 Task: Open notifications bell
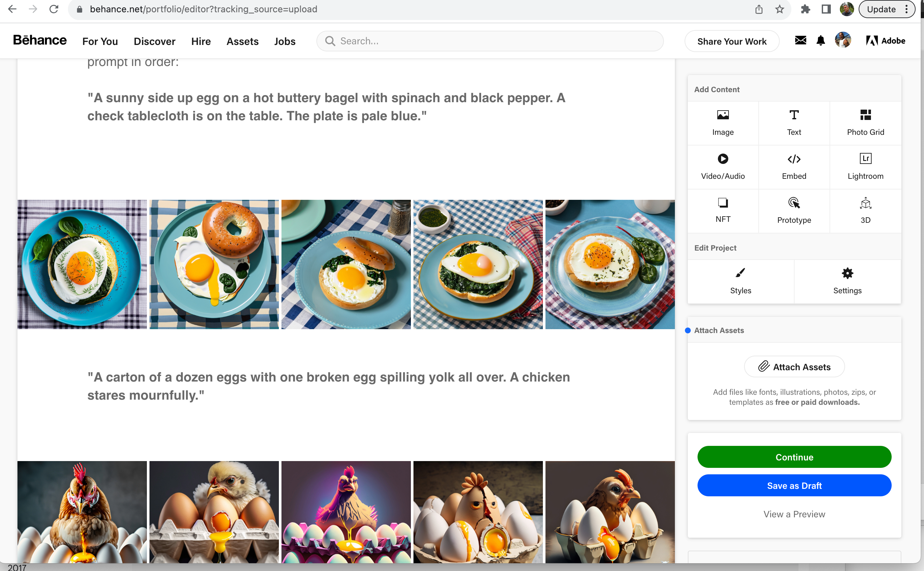[x=820, y=40]
